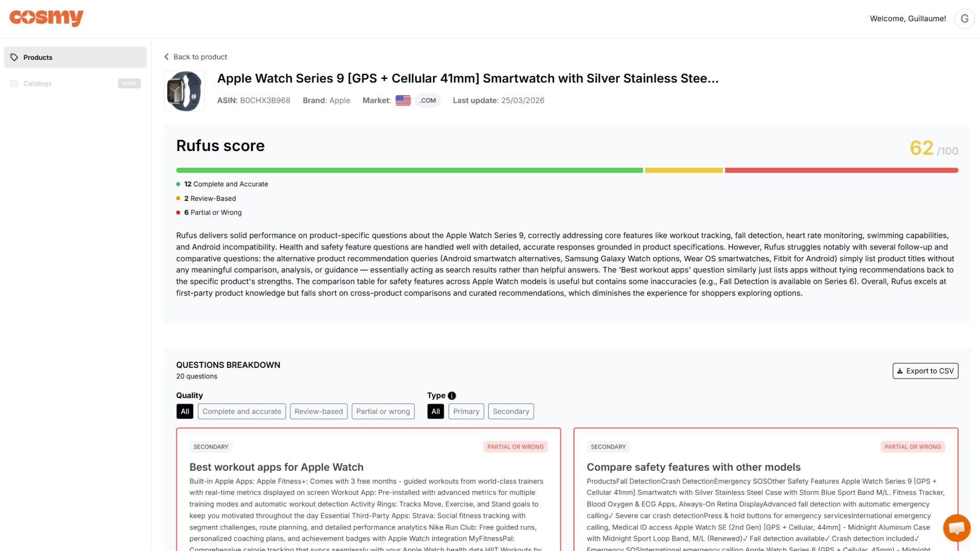
Task: Click the red segment of score bar
Action: coord(841,171)
